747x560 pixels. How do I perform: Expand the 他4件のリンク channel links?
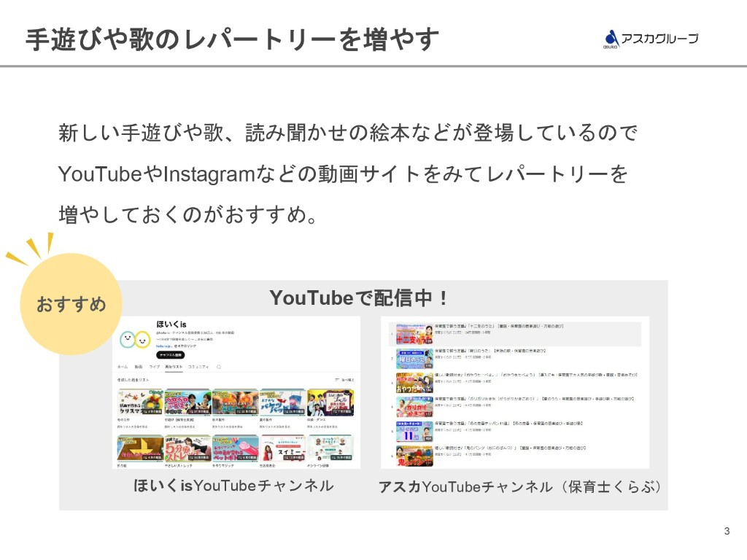pos(186,346)
